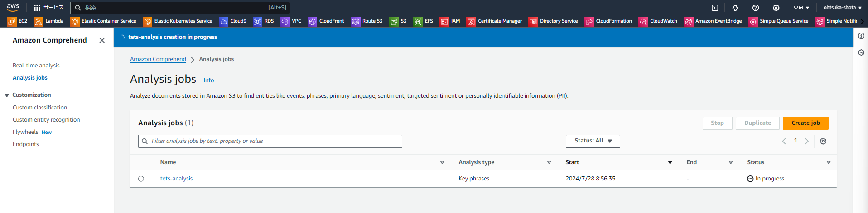
Task: Open Amazon EventBridge shortcut
Action: coord(713,21)
